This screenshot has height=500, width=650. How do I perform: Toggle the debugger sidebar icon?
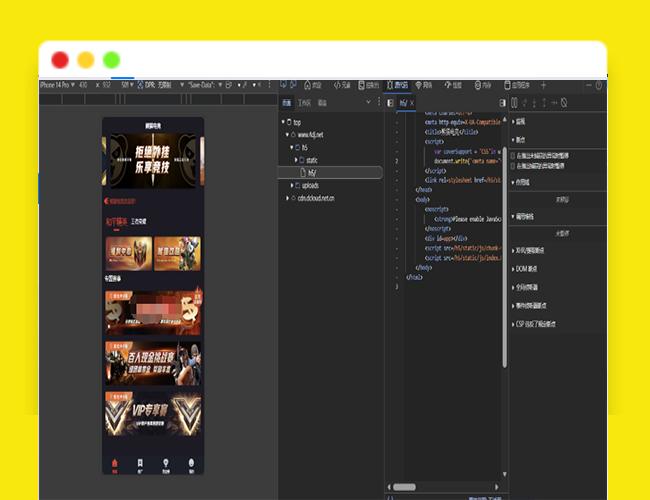[502, 103]
